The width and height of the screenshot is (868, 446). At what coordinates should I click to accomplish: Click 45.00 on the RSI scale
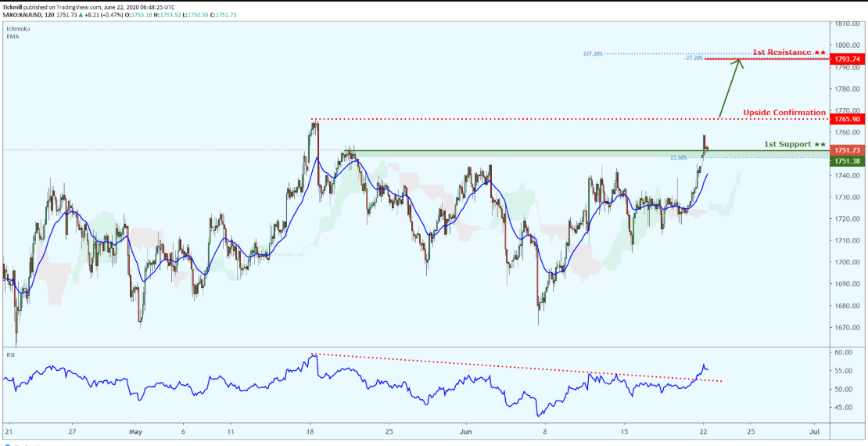coord(844,407)
